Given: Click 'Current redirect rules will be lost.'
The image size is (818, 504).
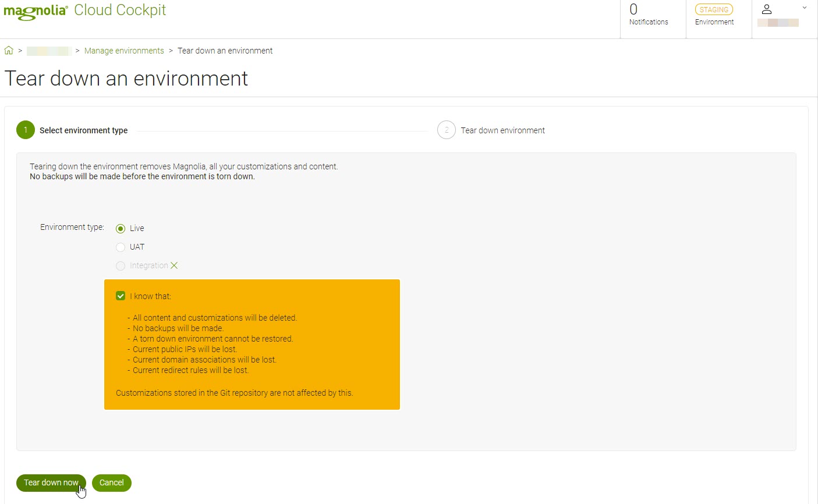Looking at the screenshot, I should point(190,370).
